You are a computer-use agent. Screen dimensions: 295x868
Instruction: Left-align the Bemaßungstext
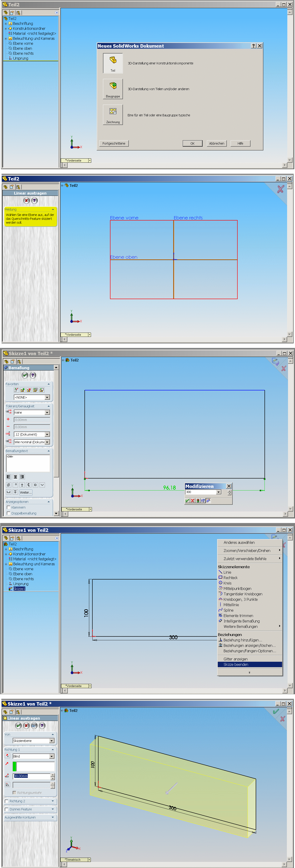(x=9, y=477)
